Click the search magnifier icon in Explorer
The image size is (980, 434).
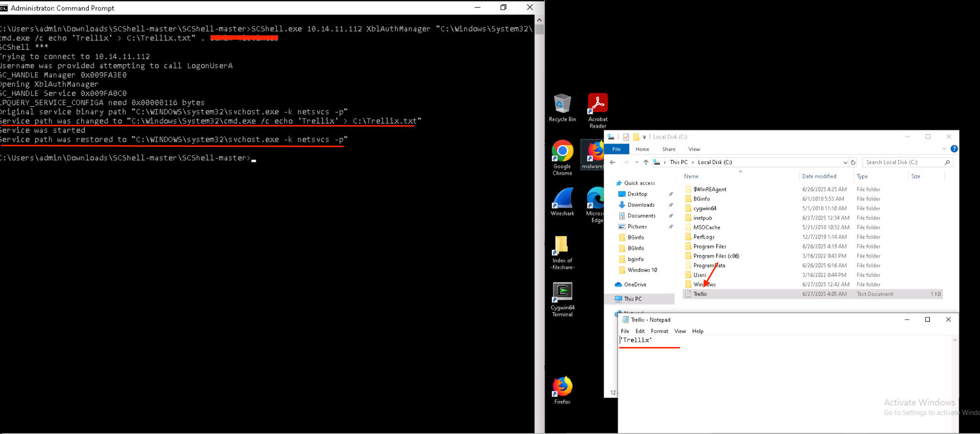click(947, 163)
